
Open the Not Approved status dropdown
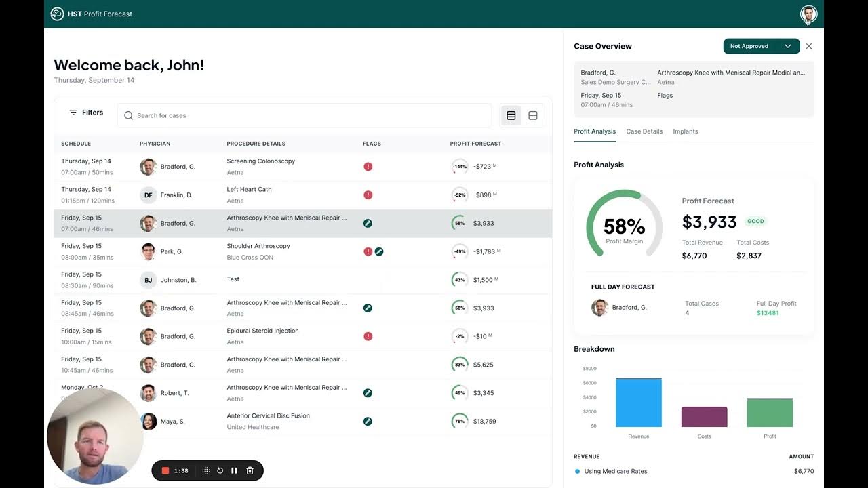click(x=762, y=46)
